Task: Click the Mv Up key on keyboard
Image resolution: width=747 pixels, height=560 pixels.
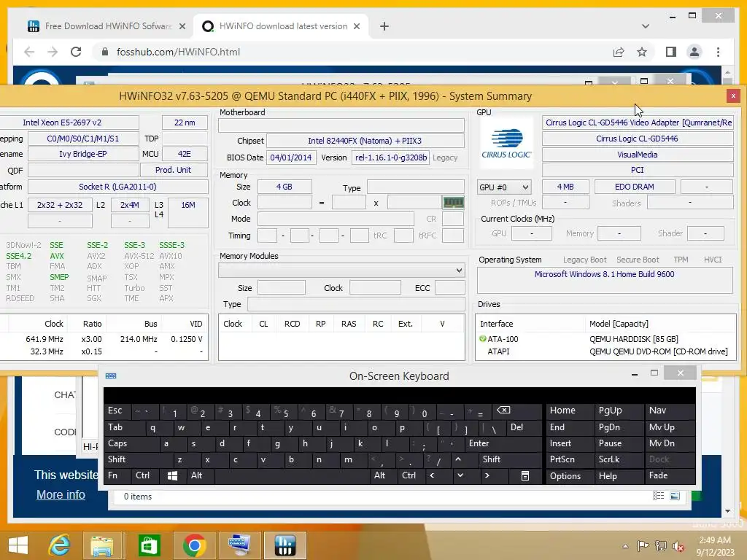Action: click(670, 427)
